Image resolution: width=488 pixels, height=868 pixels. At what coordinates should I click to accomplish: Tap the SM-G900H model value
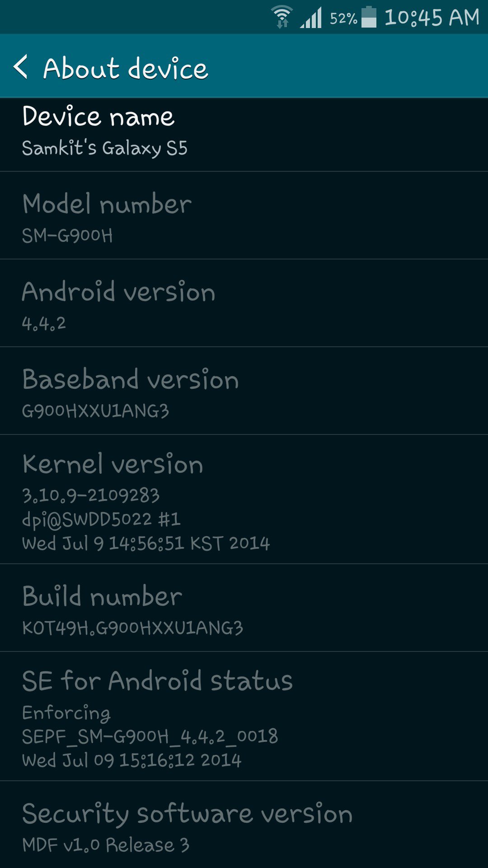click(x=67, y=235)
